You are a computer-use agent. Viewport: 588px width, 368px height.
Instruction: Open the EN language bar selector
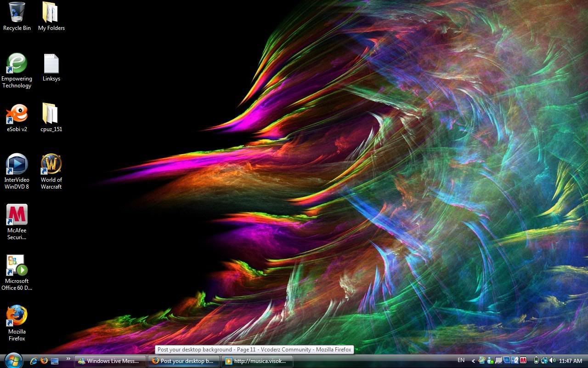pyautogui.click(x=461, y=361)
